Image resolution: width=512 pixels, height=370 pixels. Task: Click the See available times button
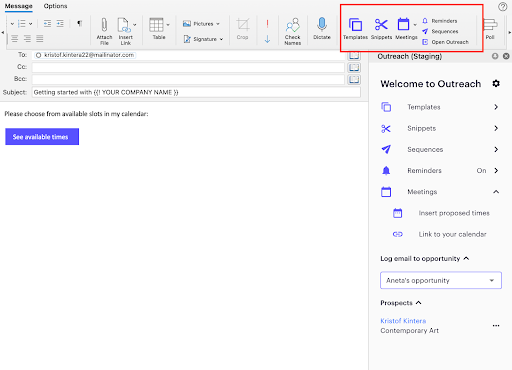click(x=42, y=137)
